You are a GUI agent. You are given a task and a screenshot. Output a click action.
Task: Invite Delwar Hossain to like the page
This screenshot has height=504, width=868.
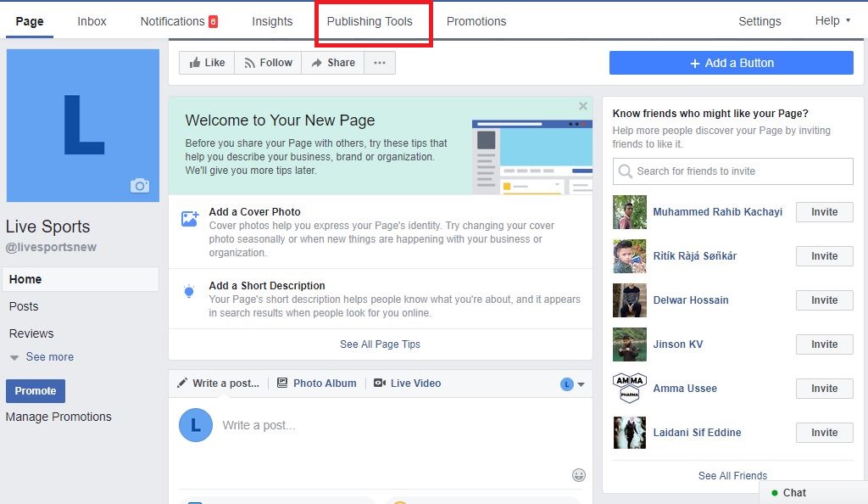[824, 300]
